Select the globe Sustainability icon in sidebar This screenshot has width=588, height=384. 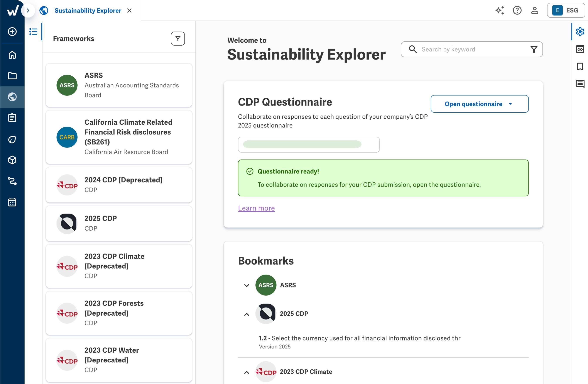pyautogui.click(x=12, y=97)
